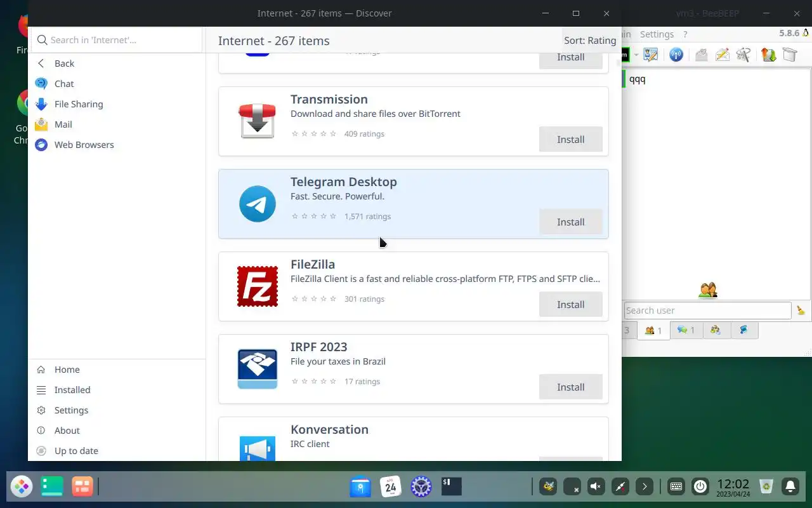Viewport: 812px width, 508px height.
Task: Open the Installed applications page
Action: 117,390
